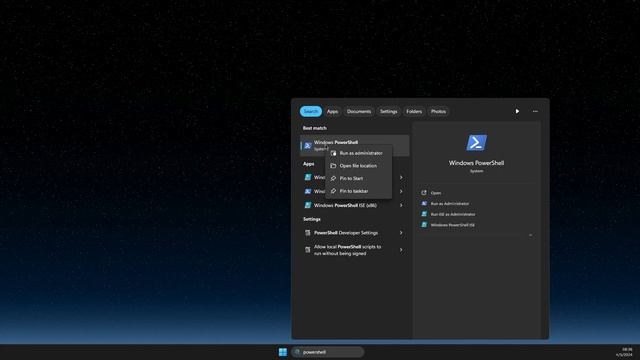Click the Windows PowerShell ISE (x86) icon
This screenshot has height=360, width=640.
point(308,205)
